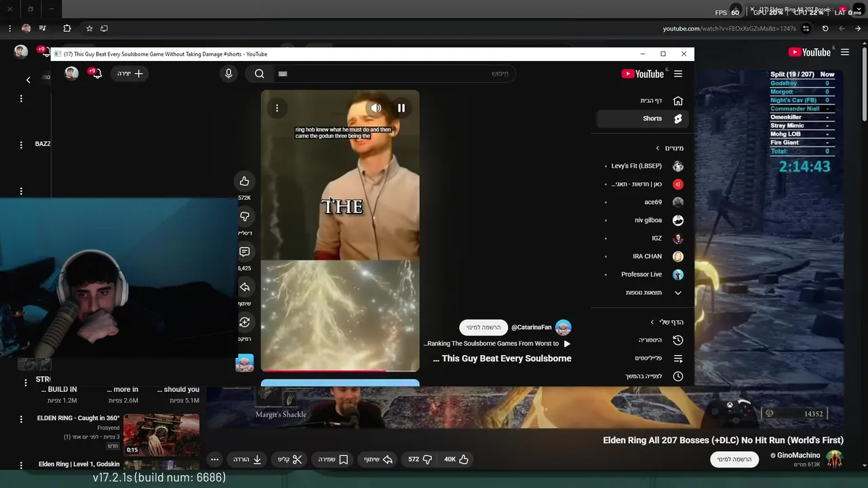Image resolution: width=868 pixels, height=488 pixels.
Task: Expand the Subscriptions (מינויים) section
Action: click(x=669, y=148)
